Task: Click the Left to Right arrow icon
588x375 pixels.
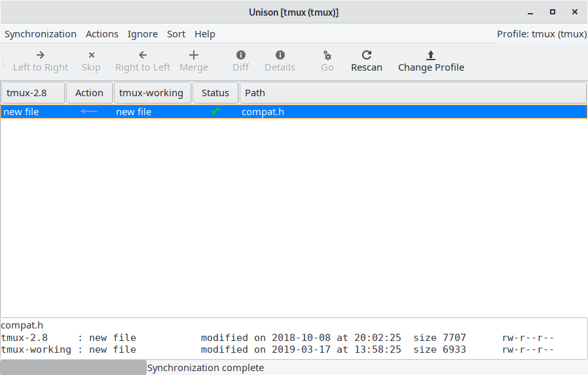Action: coord(41,55)
